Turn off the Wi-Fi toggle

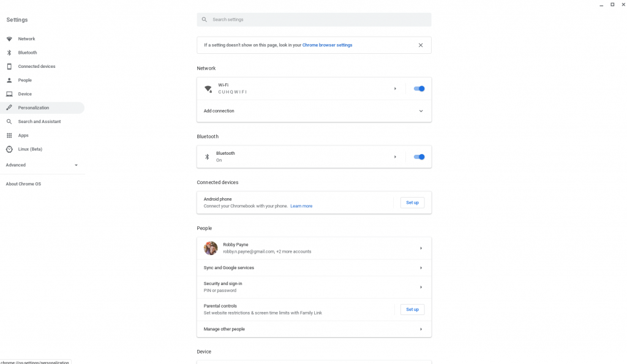coord(419,89)
